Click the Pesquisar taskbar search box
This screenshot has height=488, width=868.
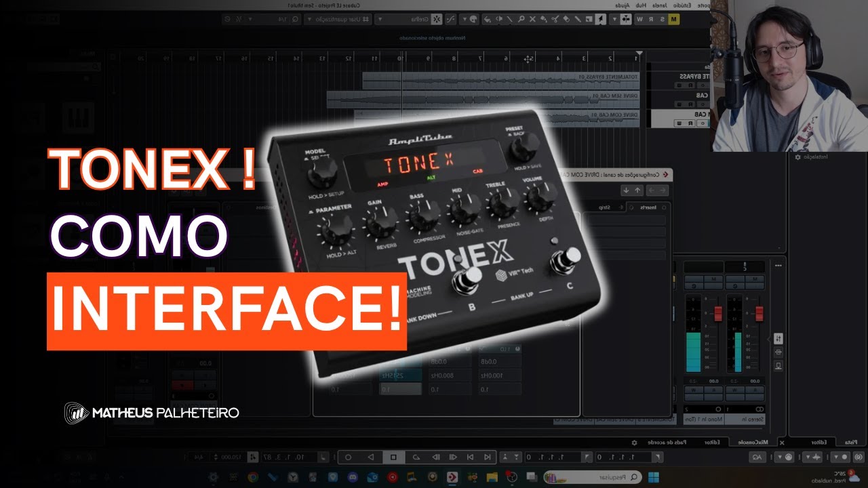[592, 477]
